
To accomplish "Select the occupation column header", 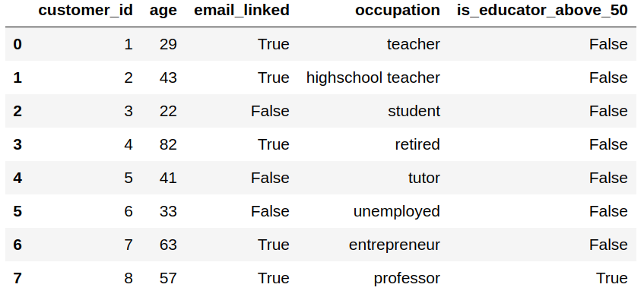I will 398,11.
